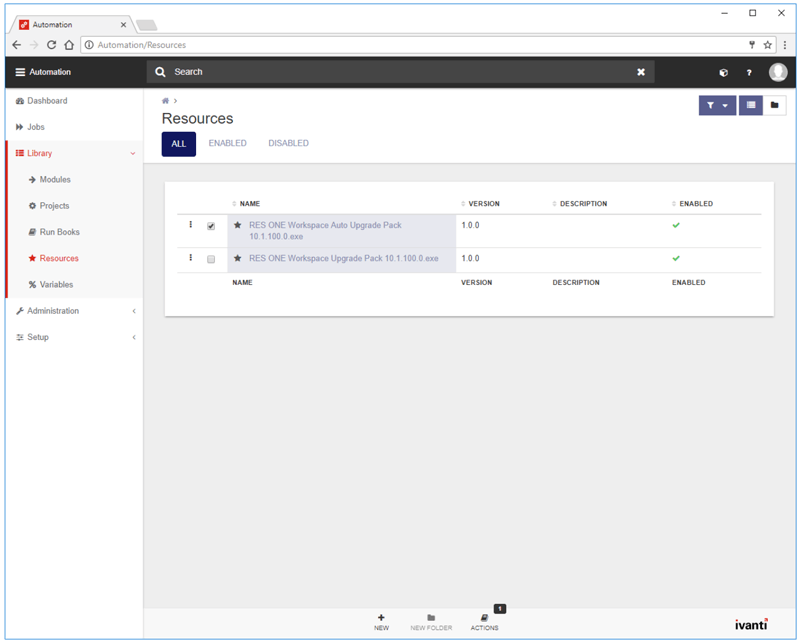The width and height of the screenshot is (800, 643).
Task: Open RES ONE Workspace Auto Upgrade Pack link
Action: coord(325,231)
